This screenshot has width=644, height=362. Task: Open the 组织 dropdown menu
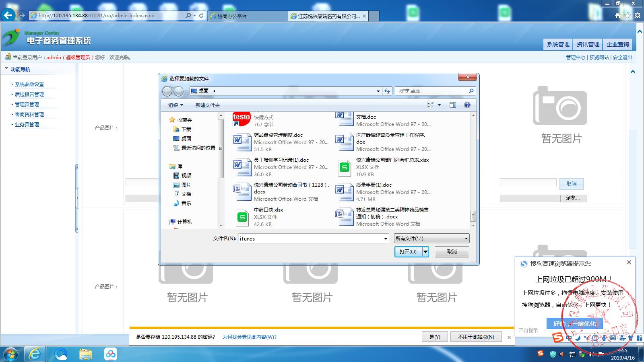click(175, 105)
